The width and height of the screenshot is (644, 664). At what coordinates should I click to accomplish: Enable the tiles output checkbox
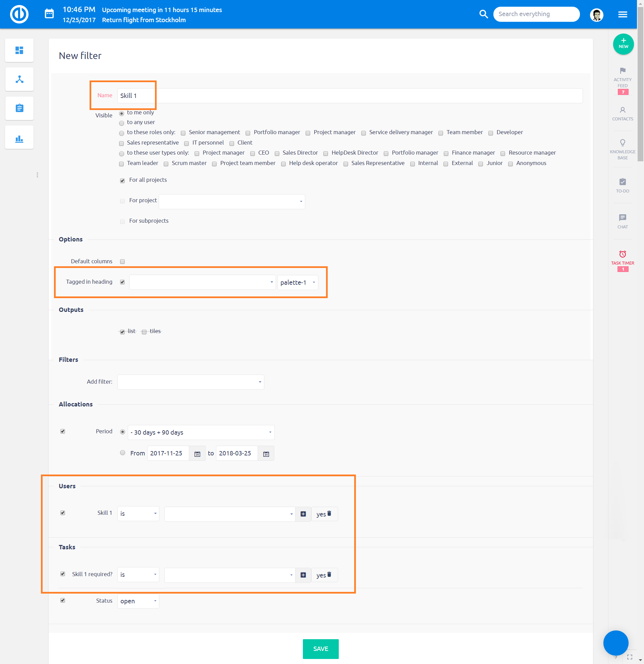coord(144,332)
